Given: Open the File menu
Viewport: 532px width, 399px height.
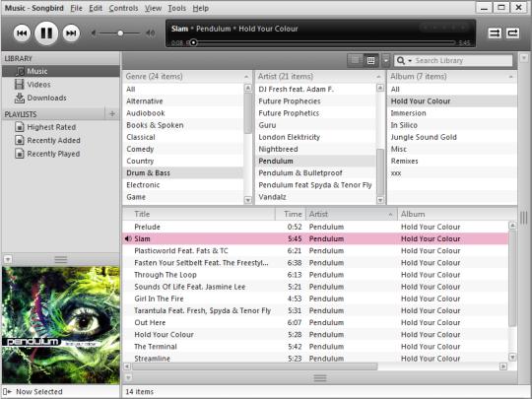Looking at the screenshot, I should [76, 8].
